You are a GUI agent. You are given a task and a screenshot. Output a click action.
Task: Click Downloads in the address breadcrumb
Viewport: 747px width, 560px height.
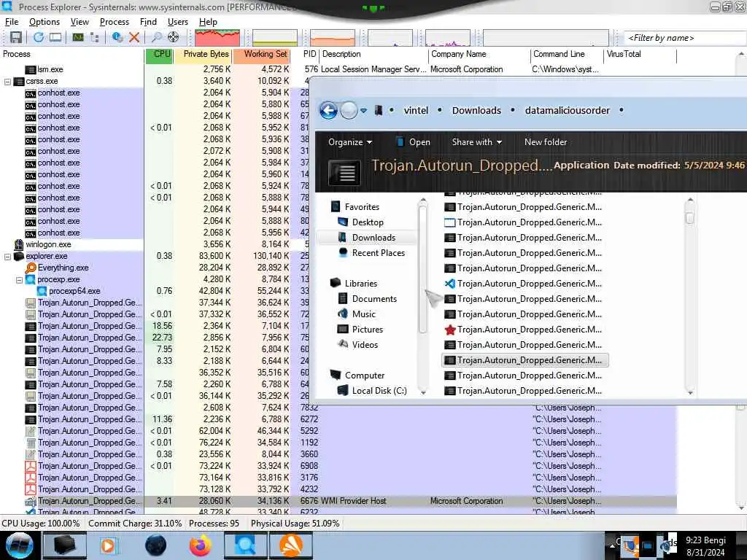[x=476, y=111]
